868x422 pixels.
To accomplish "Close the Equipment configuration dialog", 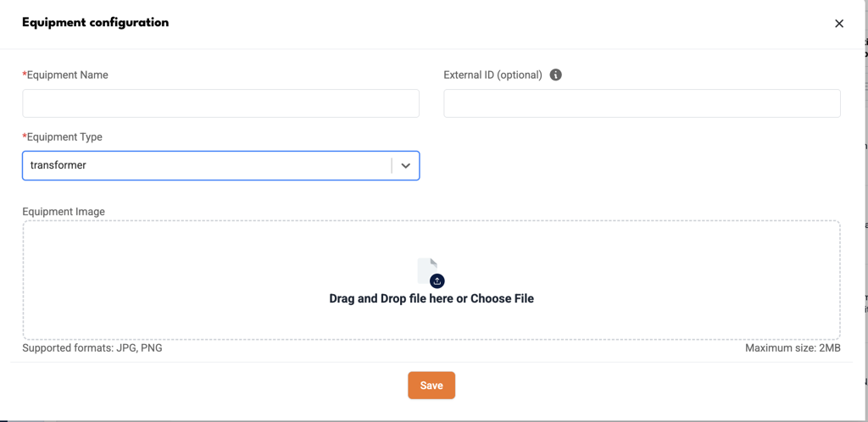I will point(838,23).
